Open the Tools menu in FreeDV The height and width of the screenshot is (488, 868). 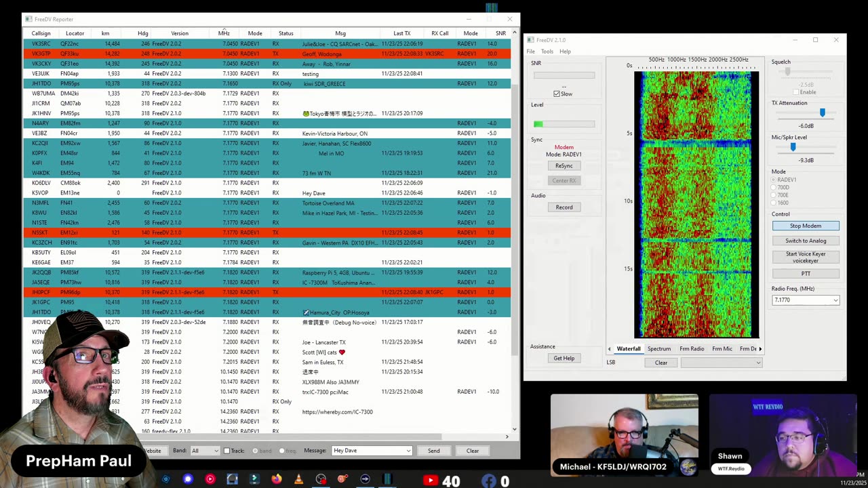click(547, 52)
